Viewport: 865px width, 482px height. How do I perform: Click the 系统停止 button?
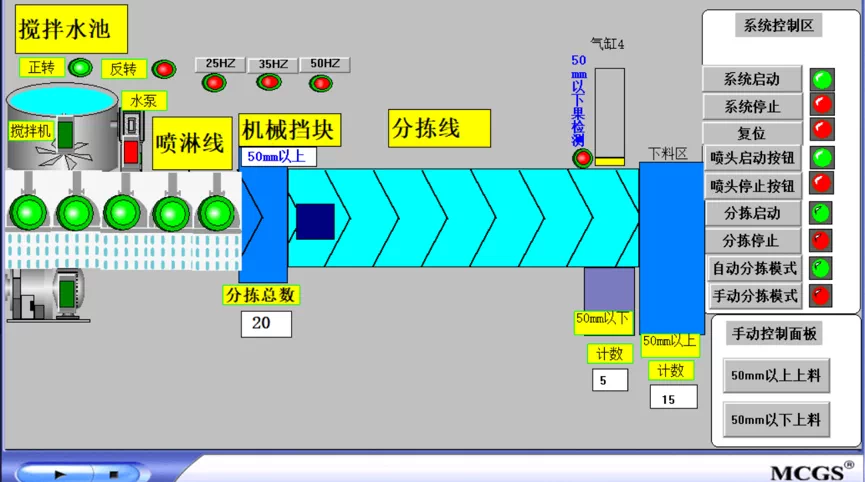pos(752,106)
